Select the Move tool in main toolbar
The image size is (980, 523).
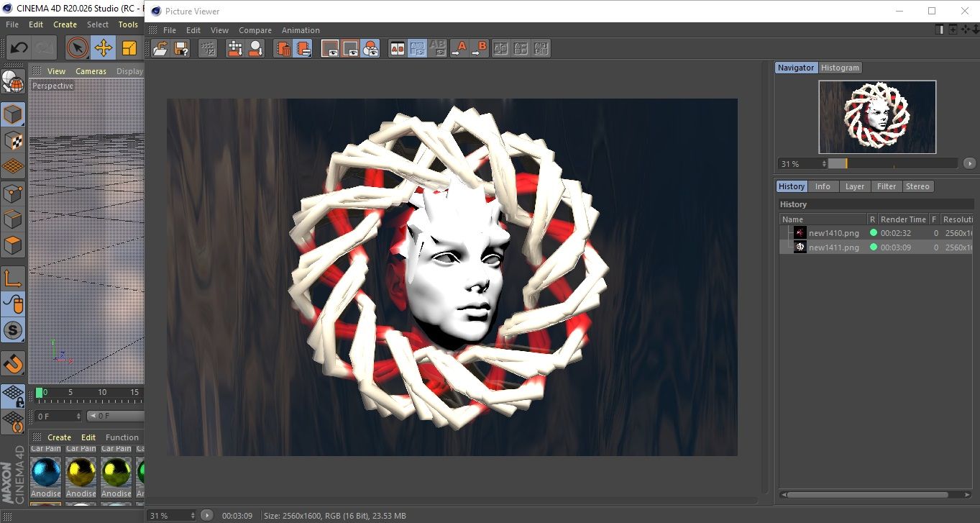104,48
